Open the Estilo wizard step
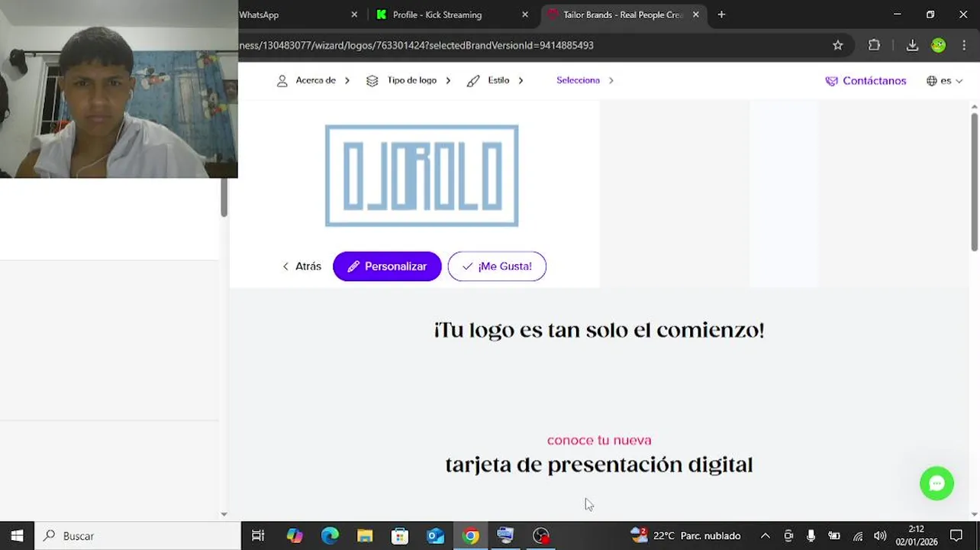Image resolution: width=980 pixels, height=550 pixels. click(x=498, y=80)
